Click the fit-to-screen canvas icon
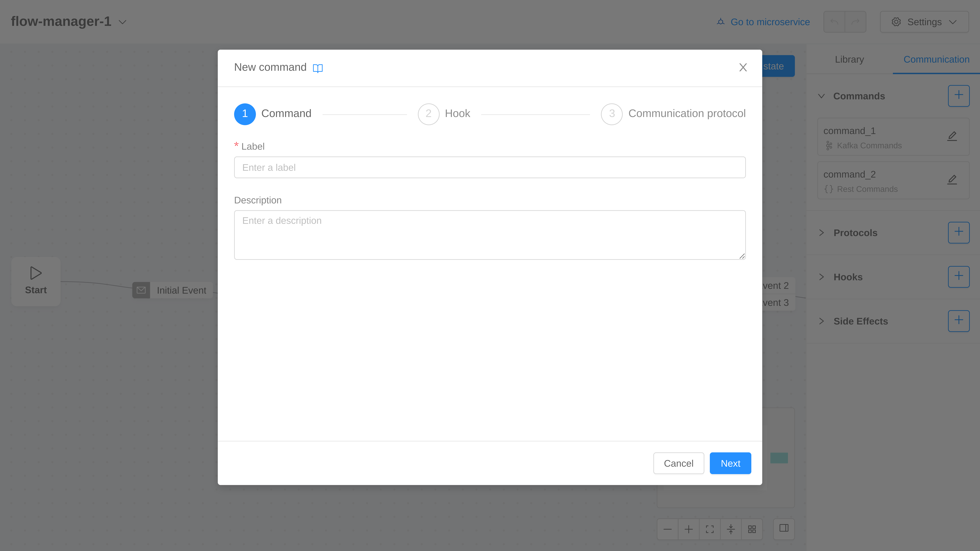This screenshot has height=551, width=980. [x=710, y=529]
